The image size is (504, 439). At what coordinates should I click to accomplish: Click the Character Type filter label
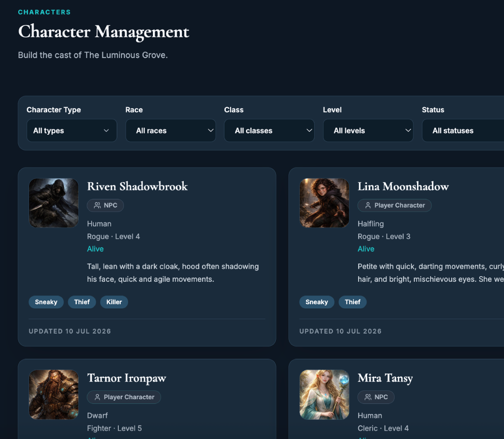click(54, 110)
